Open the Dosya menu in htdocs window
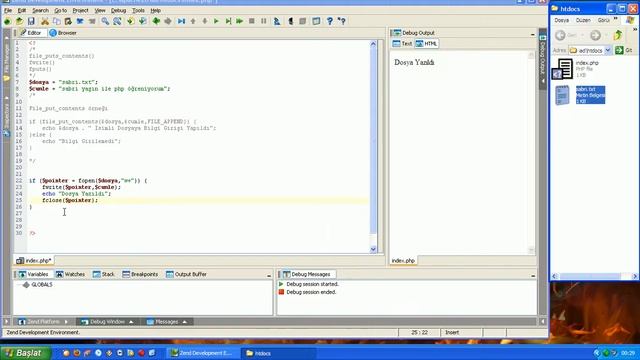The image size is (640, 360). [x=562, y=20]
